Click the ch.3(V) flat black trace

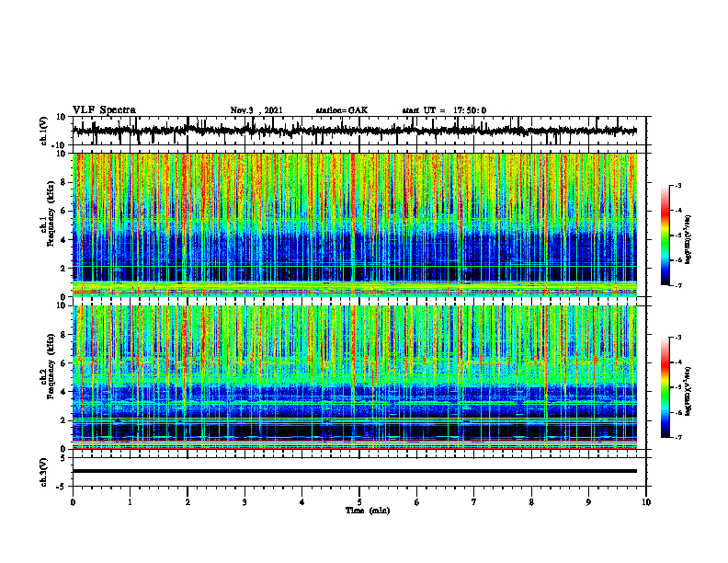[x=355, y=471]
